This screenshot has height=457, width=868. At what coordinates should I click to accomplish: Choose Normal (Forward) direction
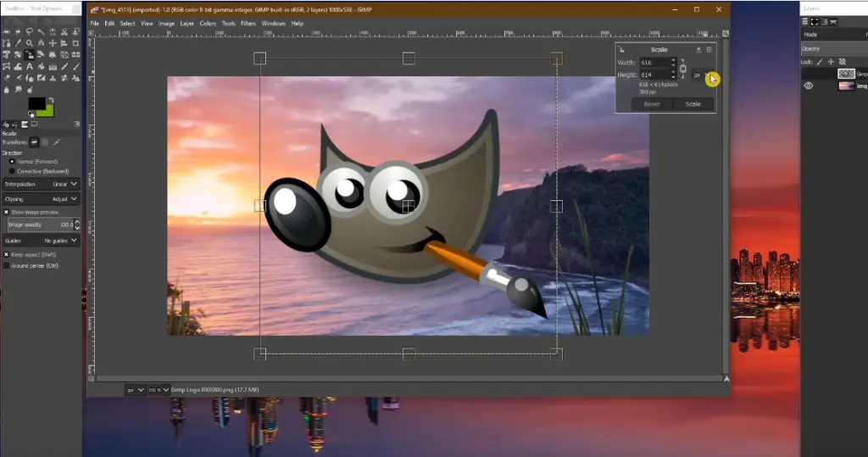coord(33,162)
